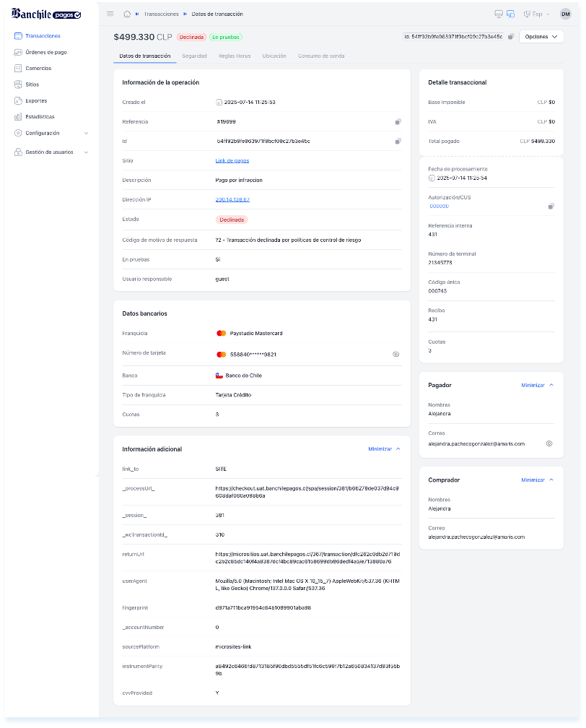Follow the Link de pagos site link
Viewport: 586px width, 728px height.
[x=232, y=160]
